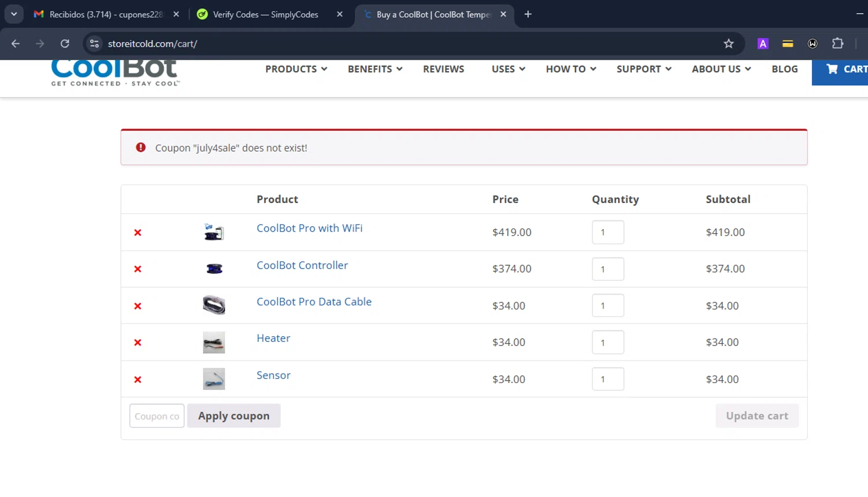Image resolution: width=868 pixels, height=497 pixels.
Task: Open the circular W browser extension
Action: [812, 43]
